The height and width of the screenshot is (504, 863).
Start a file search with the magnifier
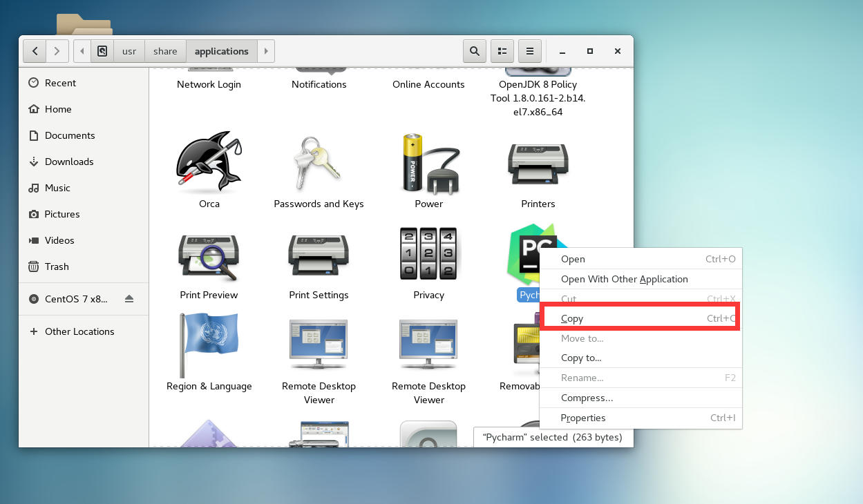[x=474, y=51]
